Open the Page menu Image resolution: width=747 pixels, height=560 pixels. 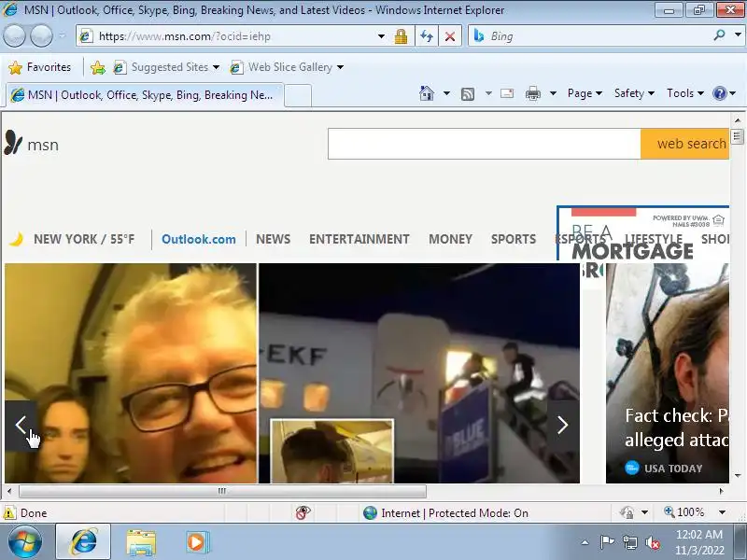585,93
